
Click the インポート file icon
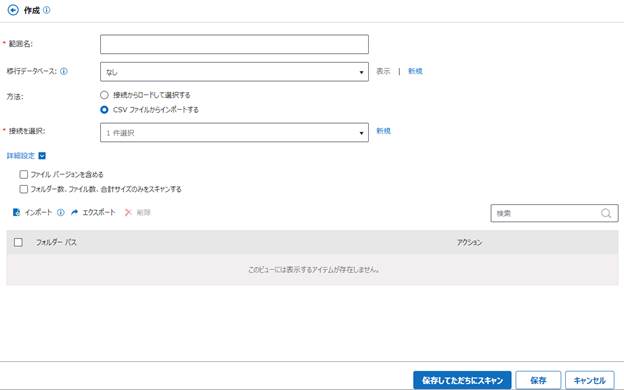16,213
